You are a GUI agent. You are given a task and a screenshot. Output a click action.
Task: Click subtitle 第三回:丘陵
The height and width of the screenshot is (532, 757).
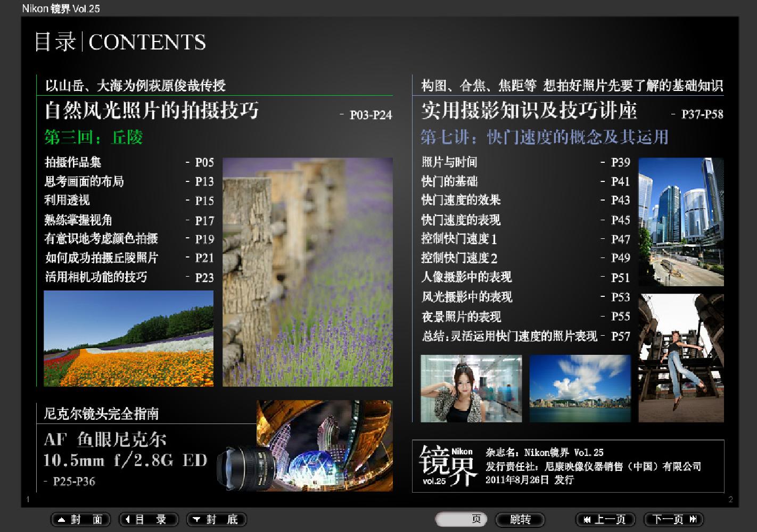[x=94, y=138]
